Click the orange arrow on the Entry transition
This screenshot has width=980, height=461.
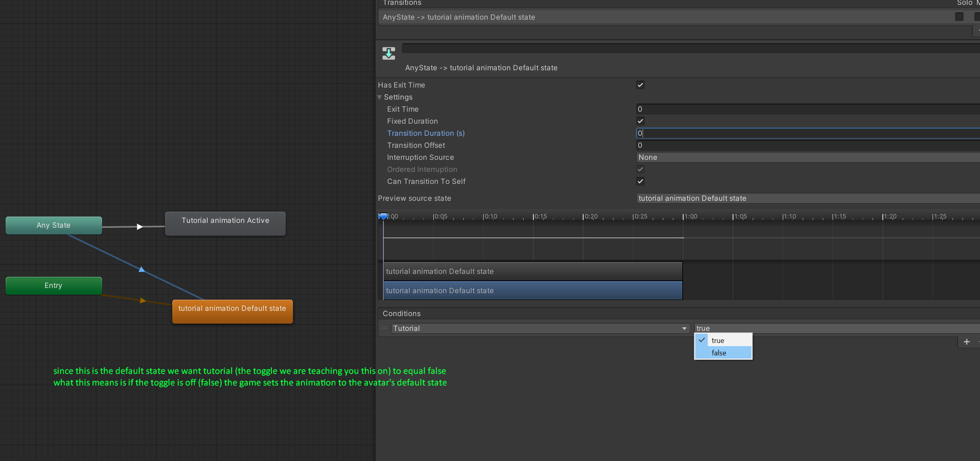click(143, 300)
